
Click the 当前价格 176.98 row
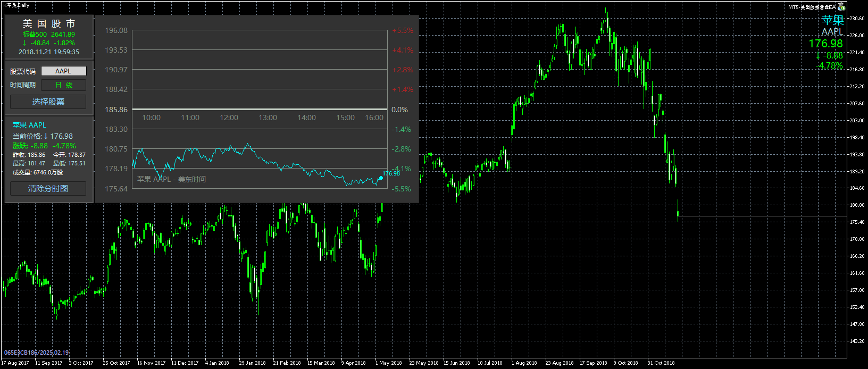point(43,136)
